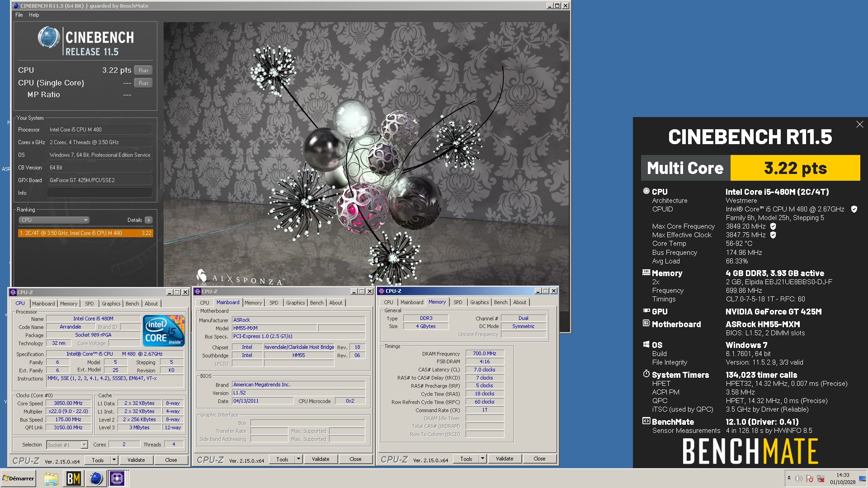Screen dimensions: 868x488
Task: Click the BIOS Date 04/13/2011 field
Action: pos(262,401)
